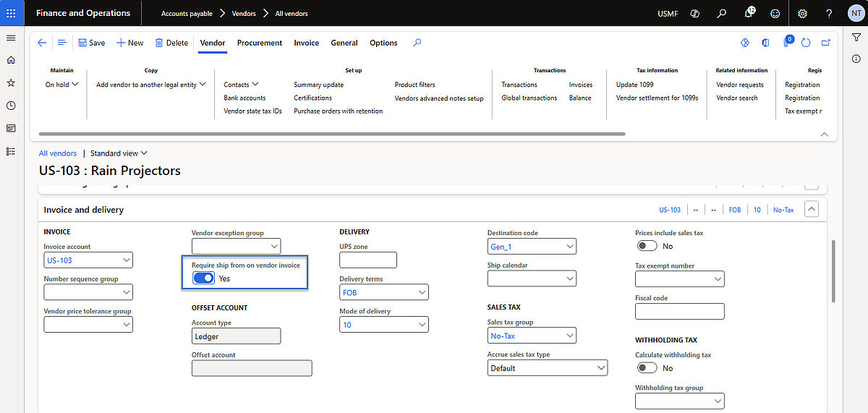This screenshot has height=413, width=868.
Task: Open Recent clock icon in sidebar
Action: tap(11, 106)
